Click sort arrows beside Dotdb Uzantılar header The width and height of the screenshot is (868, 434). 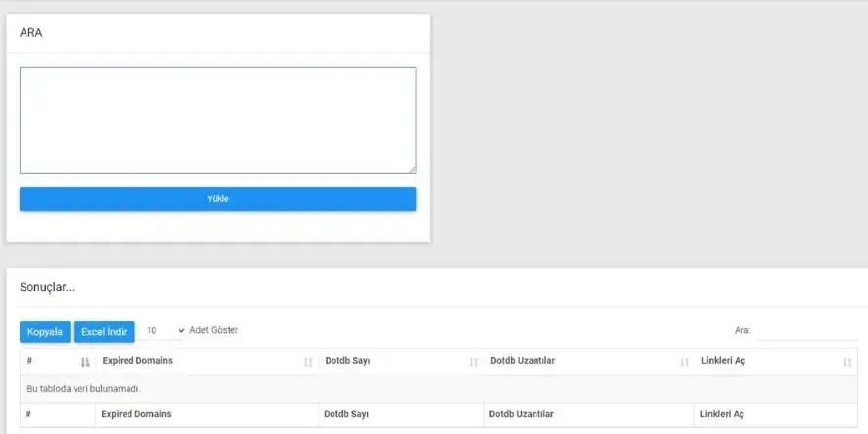(685, 362)
